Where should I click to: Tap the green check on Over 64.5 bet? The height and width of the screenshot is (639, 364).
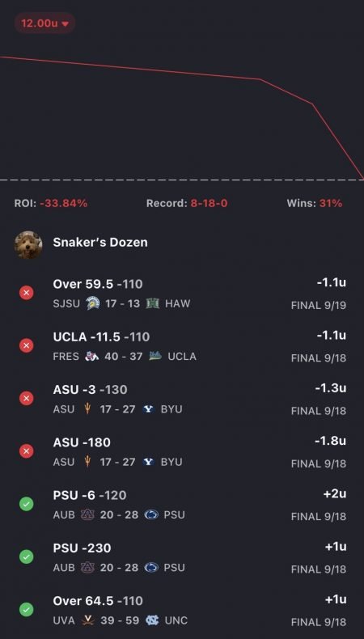pyautogui.click(x=27, y=610)
